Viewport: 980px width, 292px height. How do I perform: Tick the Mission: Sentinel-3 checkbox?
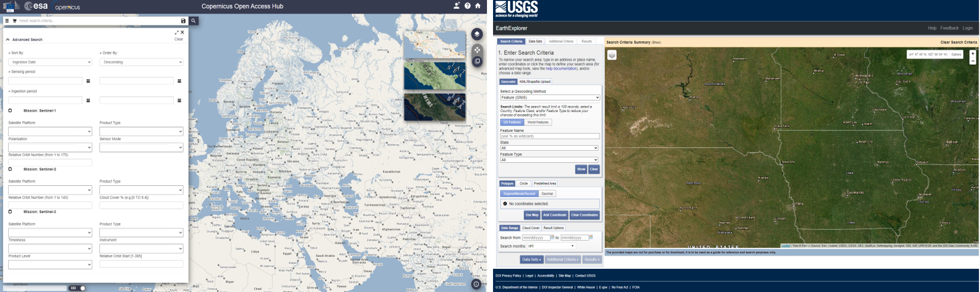(10, 212)
